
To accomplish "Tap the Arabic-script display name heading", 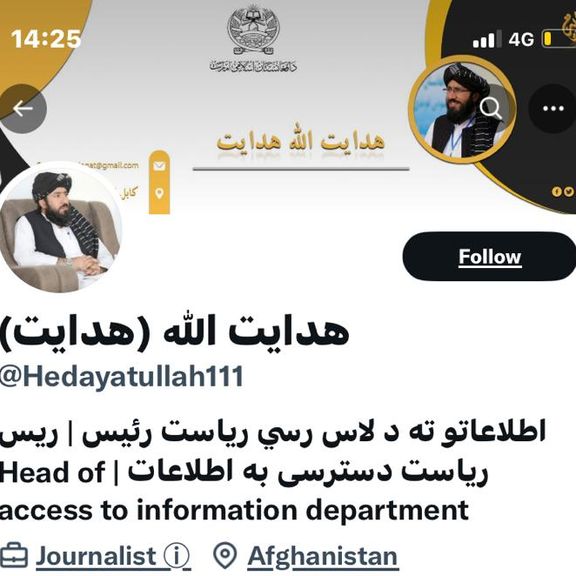I will click(173, 333).
